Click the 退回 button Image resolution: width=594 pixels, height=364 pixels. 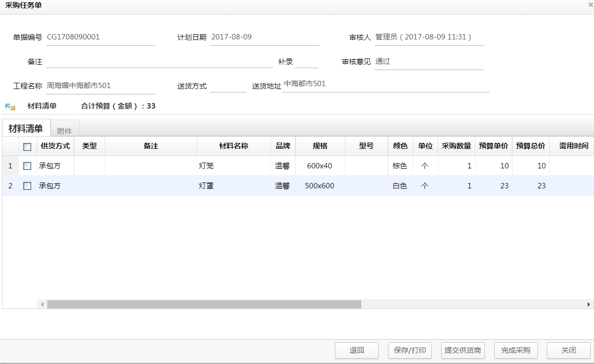coord(357,350)
